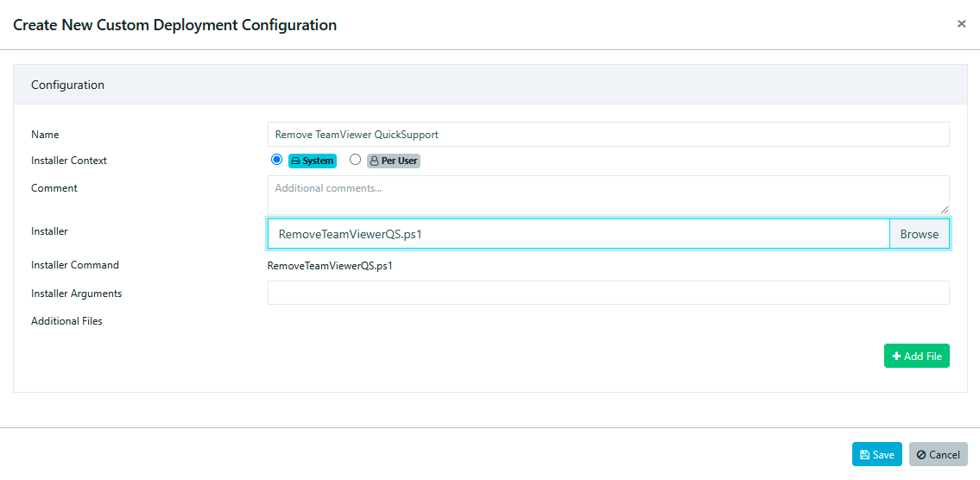Screen dimensions: 980x480
Task: Click the Installer Command label
Action: 75,264
